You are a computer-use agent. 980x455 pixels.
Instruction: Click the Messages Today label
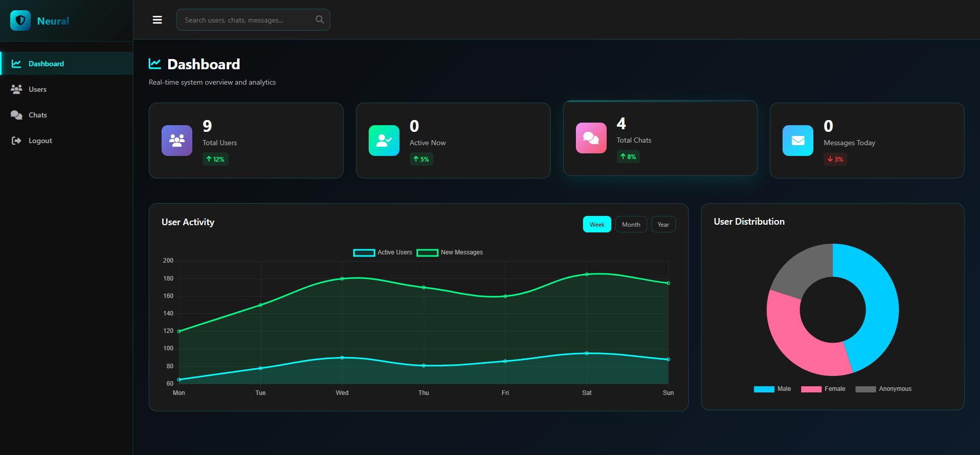point(850,143)
